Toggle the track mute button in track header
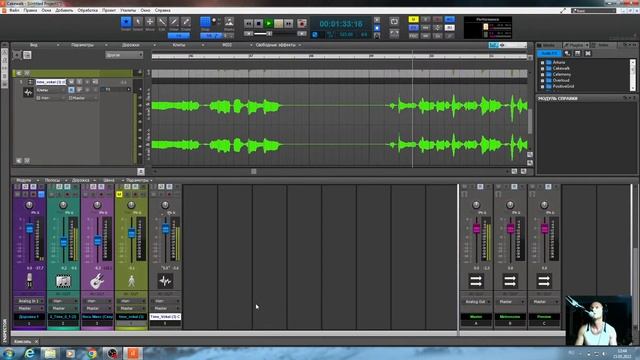Viewport: 640px width, 360px height. (71, 82)
